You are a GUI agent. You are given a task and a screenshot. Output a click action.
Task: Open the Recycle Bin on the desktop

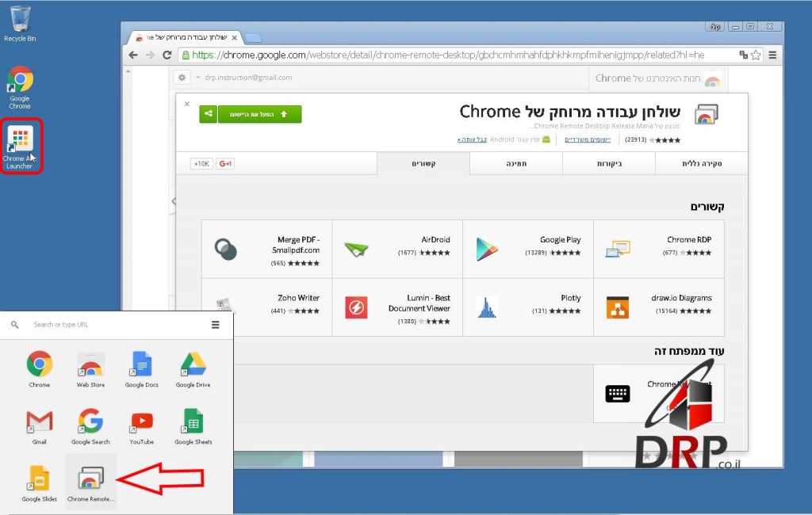click(x=20, y=20)
